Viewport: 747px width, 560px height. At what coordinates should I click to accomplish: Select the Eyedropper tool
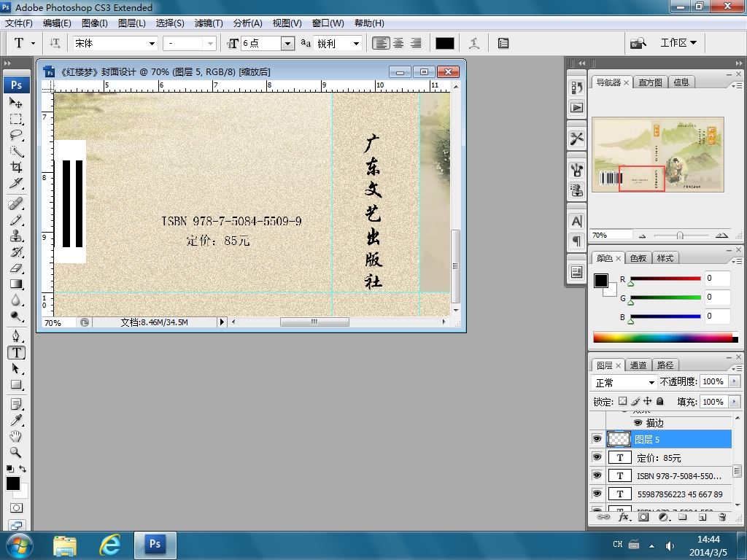[16, 420]
